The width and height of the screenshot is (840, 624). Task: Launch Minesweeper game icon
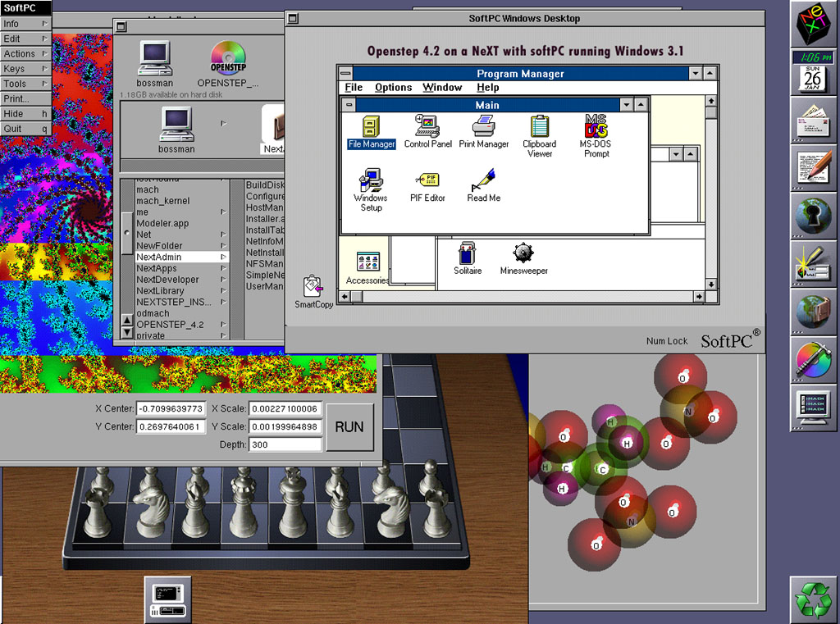[x=523, y=259]
